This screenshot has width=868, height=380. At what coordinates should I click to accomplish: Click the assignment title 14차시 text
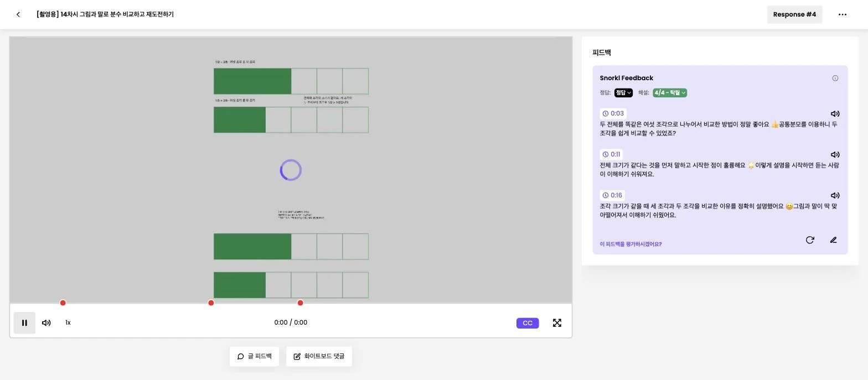coord(105,14)
